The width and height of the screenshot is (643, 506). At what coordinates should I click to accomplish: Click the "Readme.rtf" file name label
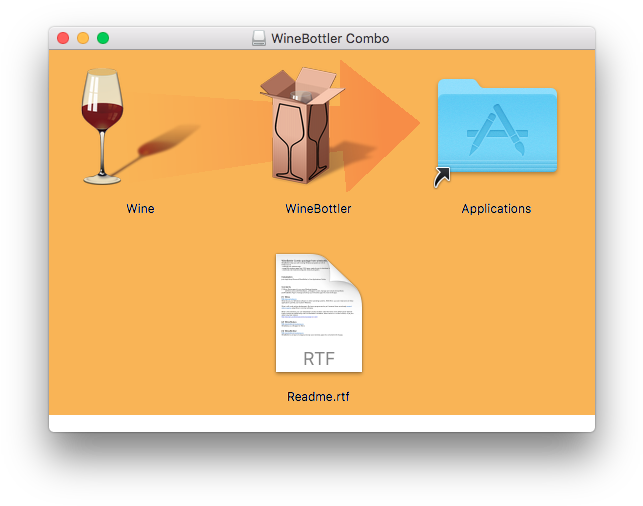tap(318, 397)
